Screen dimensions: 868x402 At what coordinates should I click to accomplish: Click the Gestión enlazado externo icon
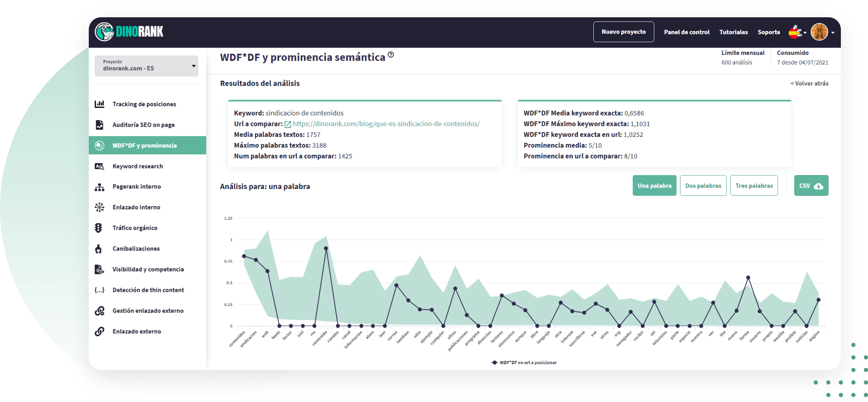[99, 311]
